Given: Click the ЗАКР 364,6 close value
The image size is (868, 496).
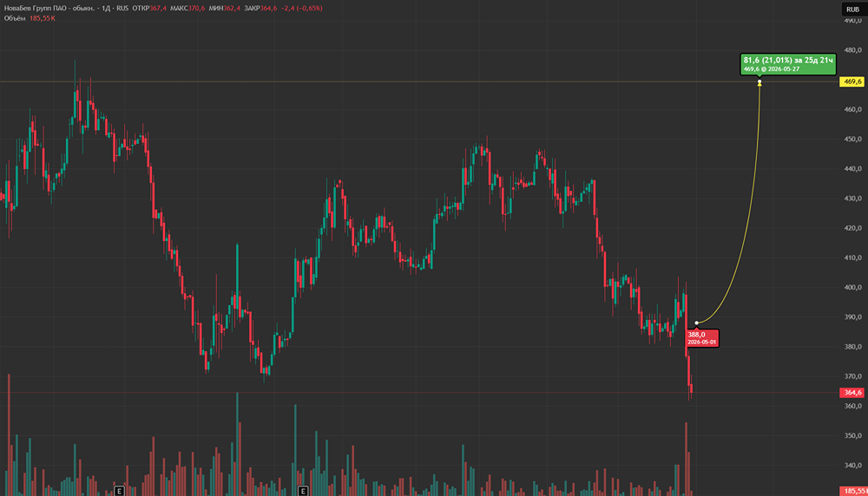Looking at the screenshot, I should (x=260, y=9).
